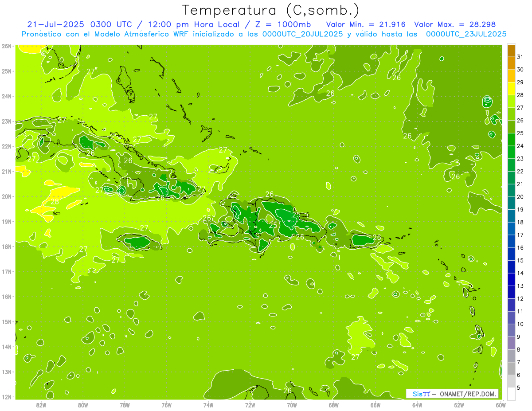The height and width of the screenshot is (411, 532).
Task: Click the "23N" latitude axis label
Action: pos(7,121)
